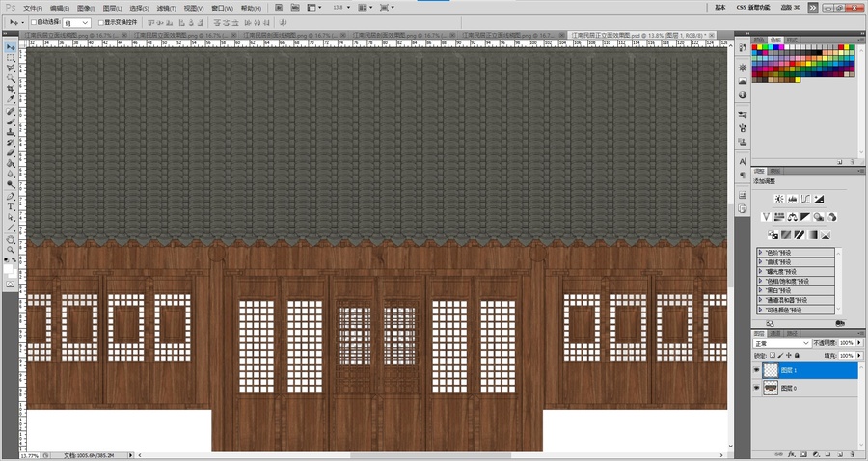Select the Move tool in toolbox
868x461 pixels.
coord(11,47)
